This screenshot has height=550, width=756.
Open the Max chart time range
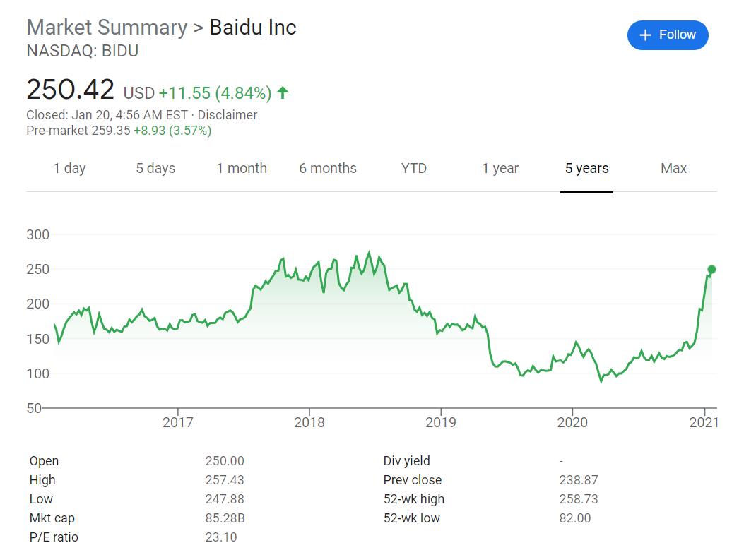tap(673, 168)
